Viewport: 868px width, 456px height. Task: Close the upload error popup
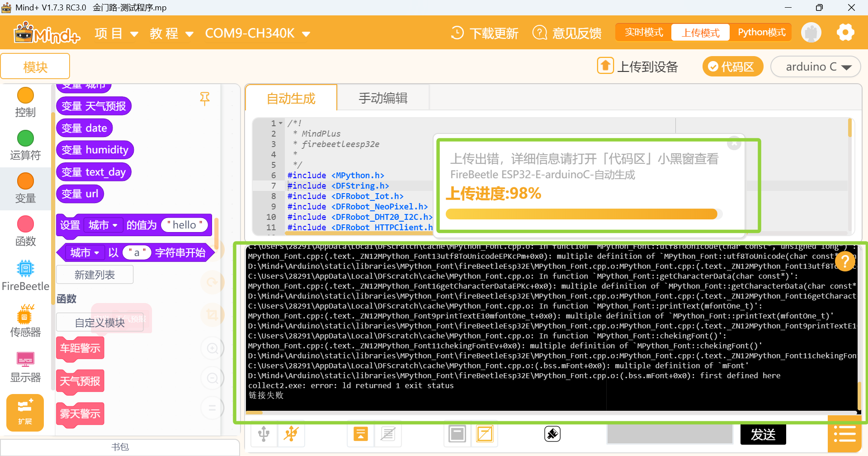tap(734, 143)
